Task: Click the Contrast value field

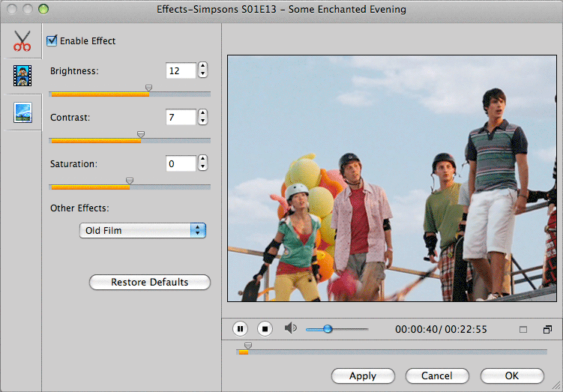Action: click(181, 117)
